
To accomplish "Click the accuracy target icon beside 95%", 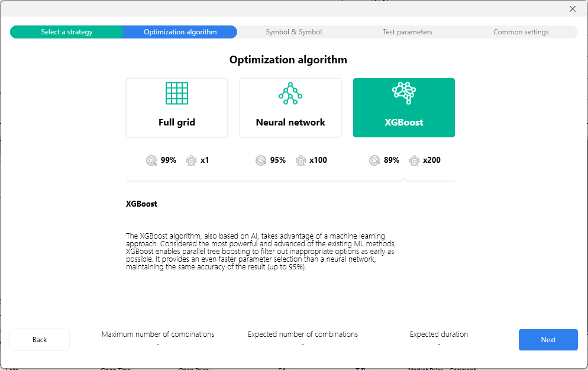I will coord(261,160).
